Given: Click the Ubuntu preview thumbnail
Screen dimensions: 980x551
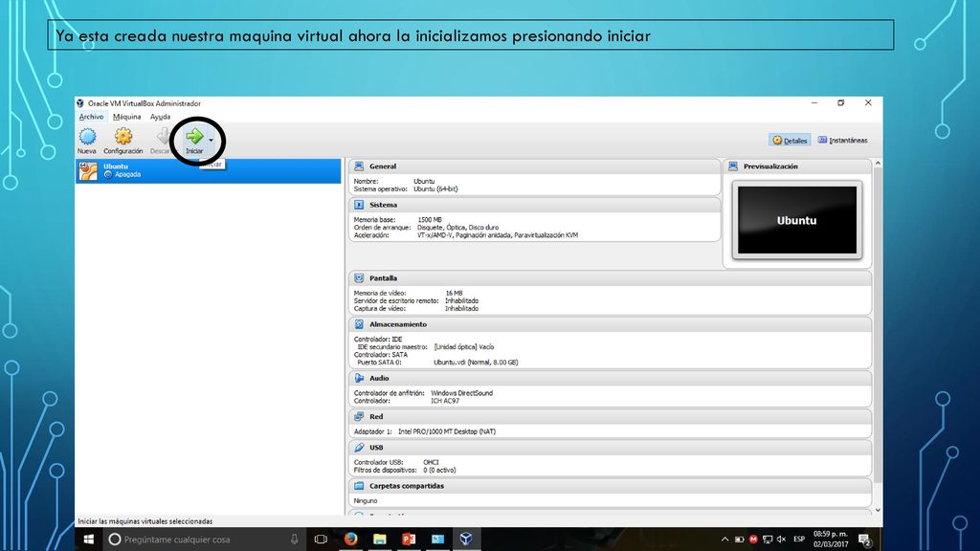Looking at the screenshot, I should [797, 220].
